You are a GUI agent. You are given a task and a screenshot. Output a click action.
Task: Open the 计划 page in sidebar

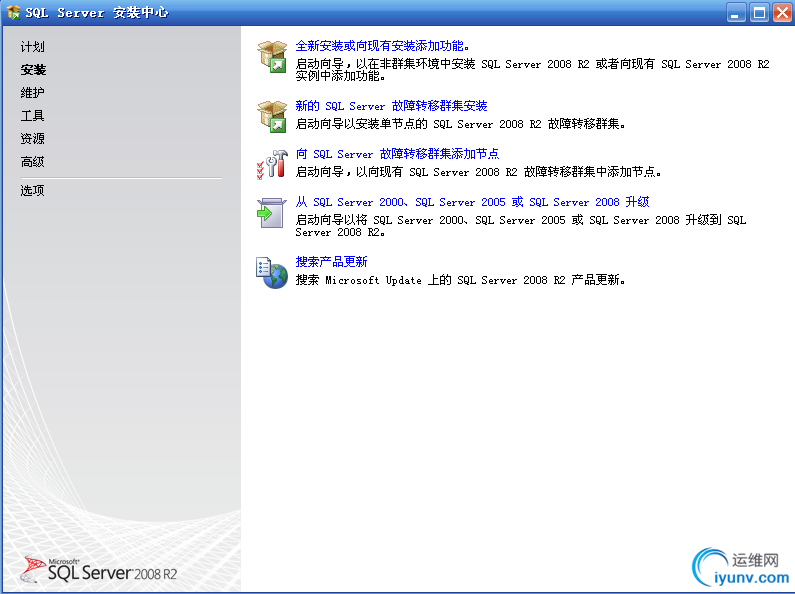click(x=32, y=47)
